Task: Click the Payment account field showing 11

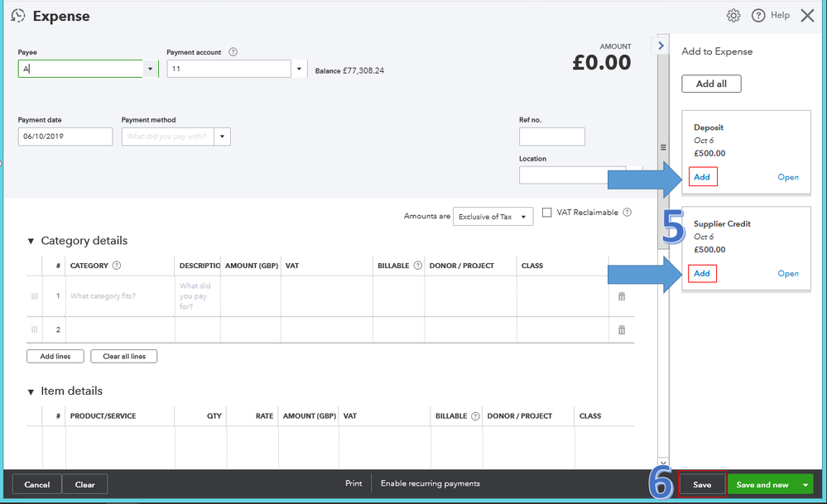Action: tap(229, 69)
